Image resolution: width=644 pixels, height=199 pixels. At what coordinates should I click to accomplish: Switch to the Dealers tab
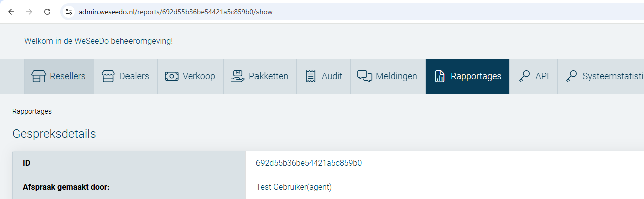coord(126,76)
